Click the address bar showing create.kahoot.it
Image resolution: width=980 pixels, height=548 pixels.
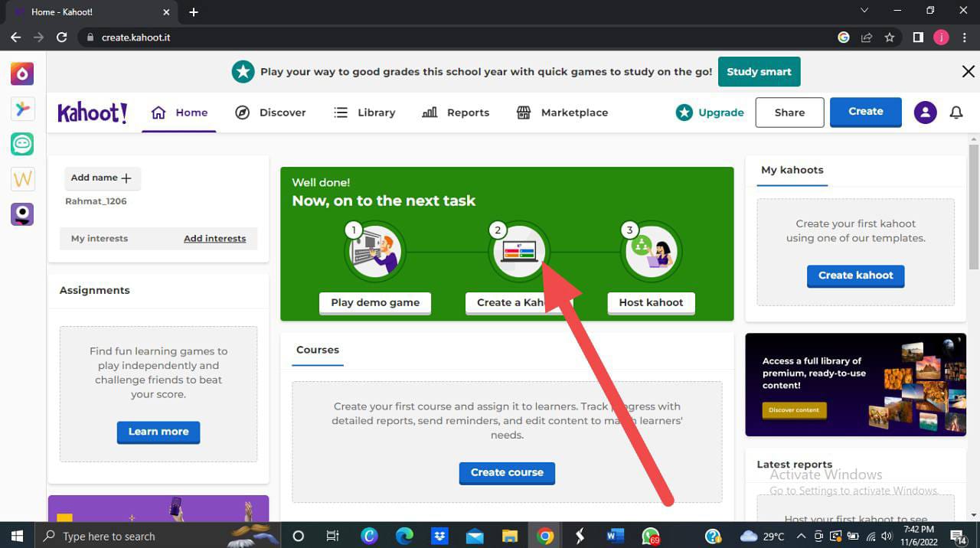point(459,37)
